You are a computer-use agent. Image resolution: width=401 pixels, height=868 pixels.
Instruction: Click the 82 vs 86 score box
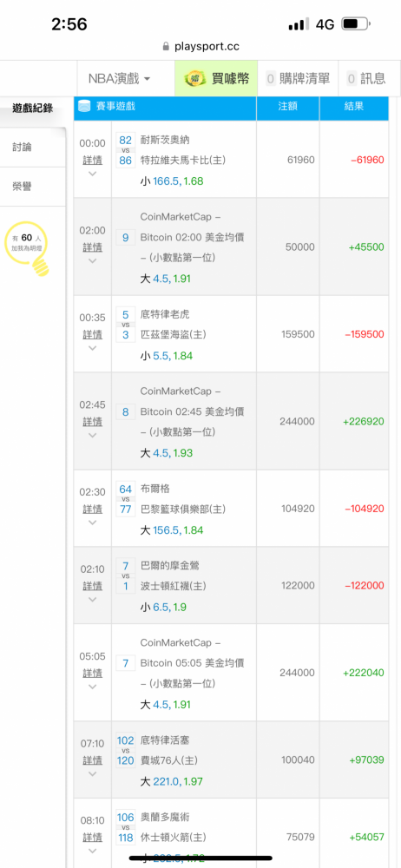pos(126,150)
